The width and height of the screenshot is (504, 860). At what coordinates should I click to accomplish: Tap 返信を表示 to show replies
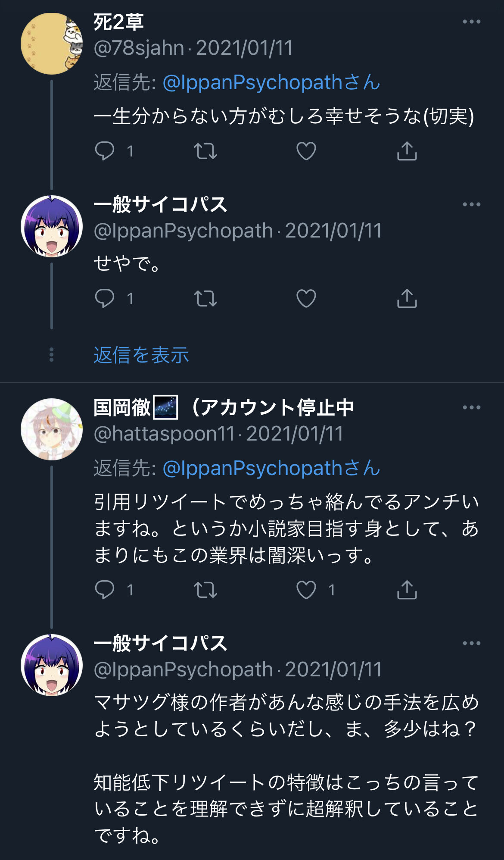click(x=141, y=355)
